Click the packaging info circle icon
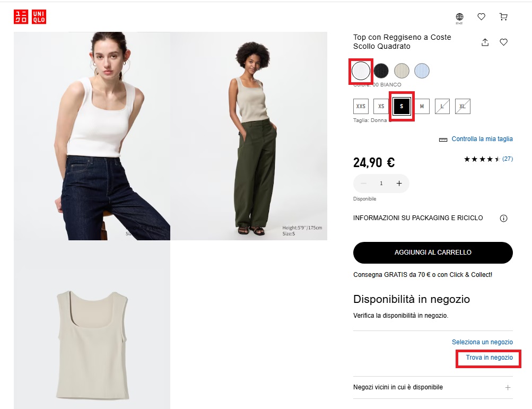 click(503, 218)
